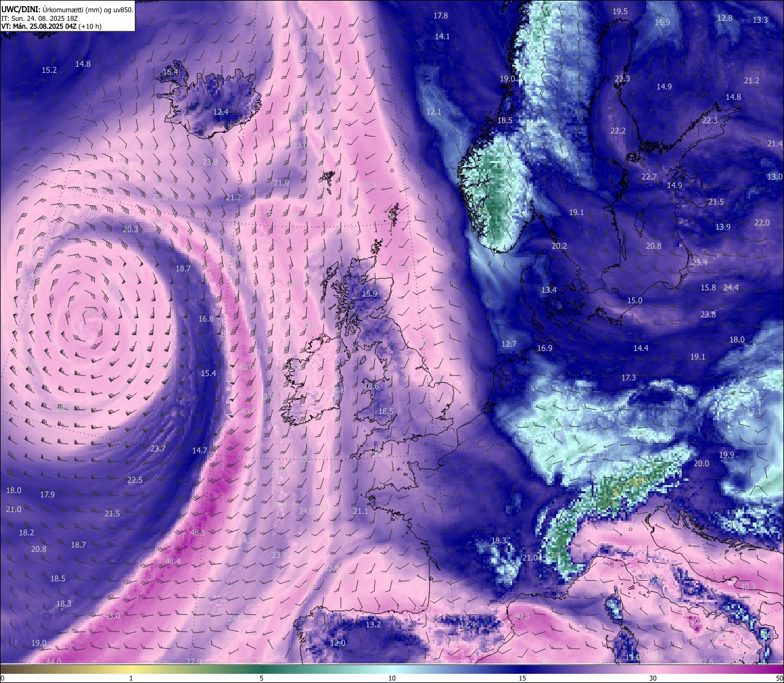
Task: Click the map value 20.3
Action: [130, 230]
